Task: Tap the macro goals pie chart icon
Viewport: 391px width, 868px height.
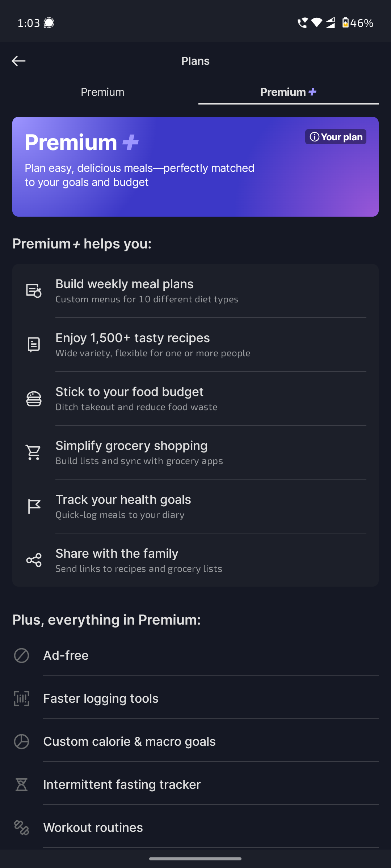Action: click(21, 741)
